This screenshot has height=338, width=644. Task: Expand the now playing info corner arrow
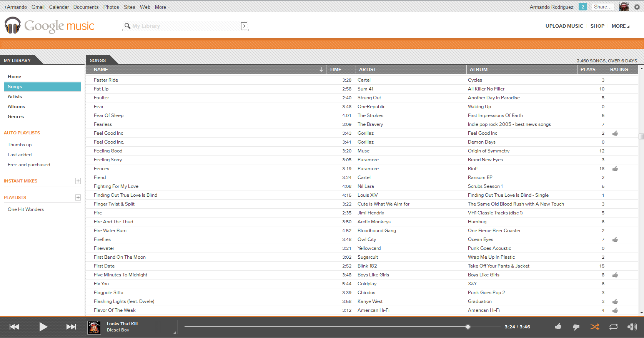pos(175,333)
